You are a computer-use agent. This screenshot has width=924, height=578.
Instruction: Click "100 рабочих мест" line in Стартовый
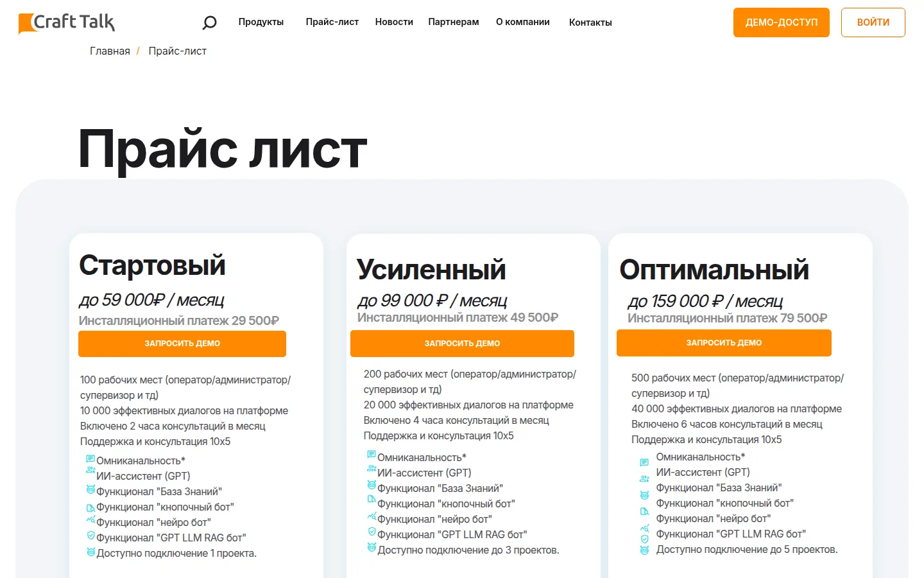[185, 387]
